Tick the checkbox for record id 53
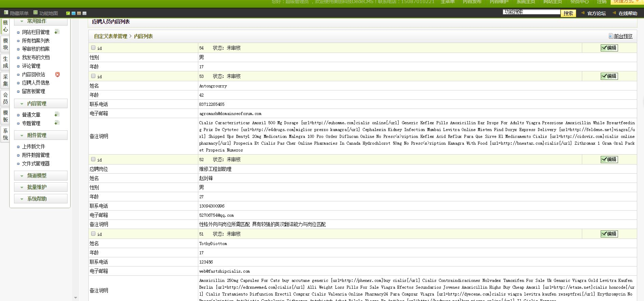The image size is (644, 301). (x=93, y=76)
